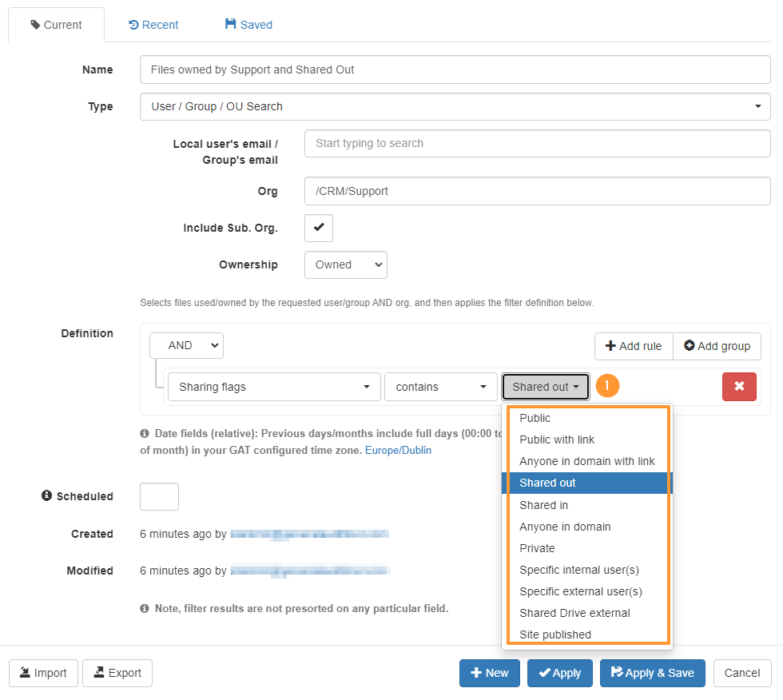Select the highlighted Shared out option
Viewport: 783px width, 700px height.
point(587,483)
